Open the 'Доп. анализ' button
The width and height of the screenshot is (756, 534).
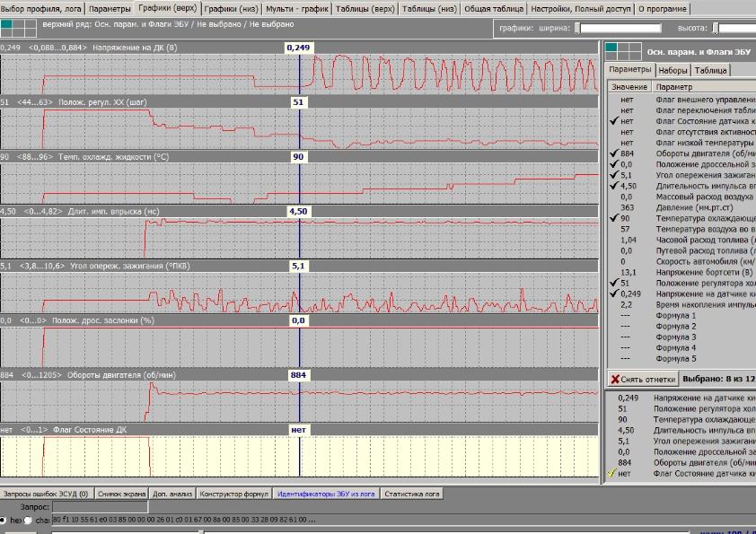point(172,494)
